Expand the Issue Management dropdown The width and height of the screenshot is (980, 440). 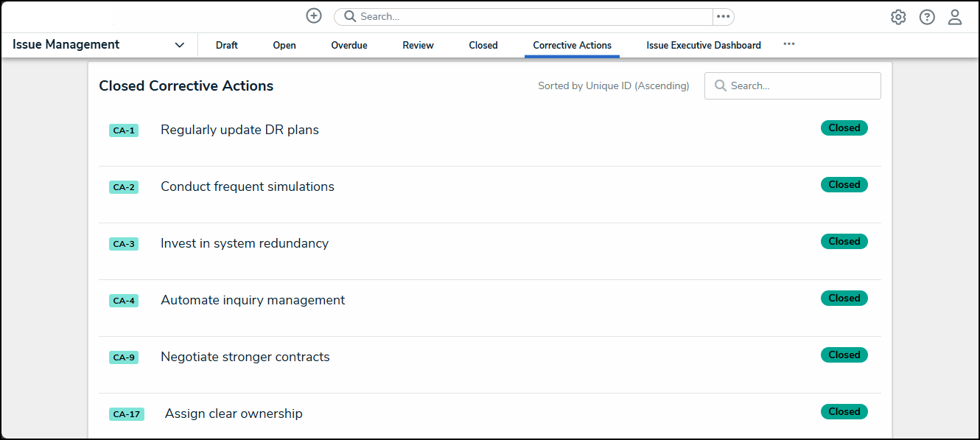[x=179, y=45]
